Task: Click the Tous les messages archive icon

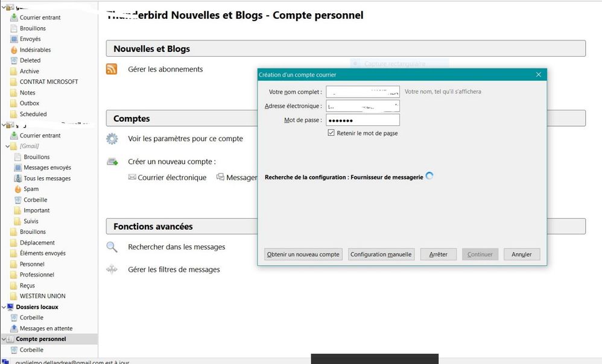Action: 17,178
